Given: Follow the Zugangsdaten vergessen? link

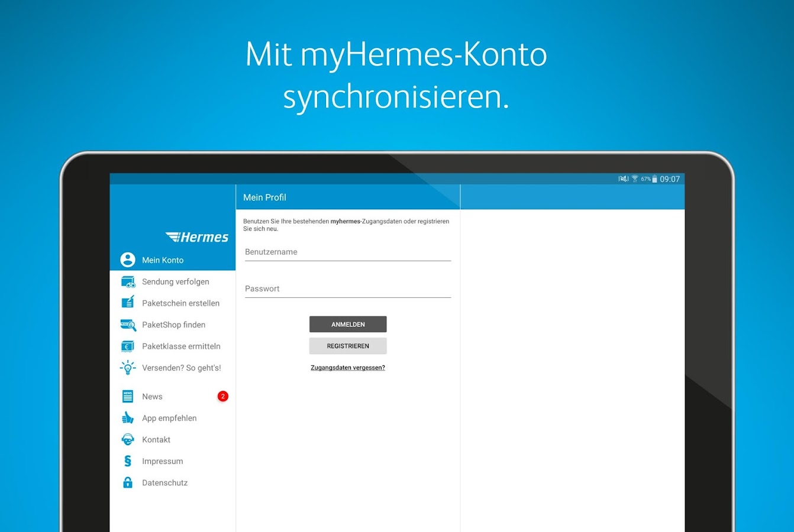Looking at the screenshot, I should [x=348, y=368].
